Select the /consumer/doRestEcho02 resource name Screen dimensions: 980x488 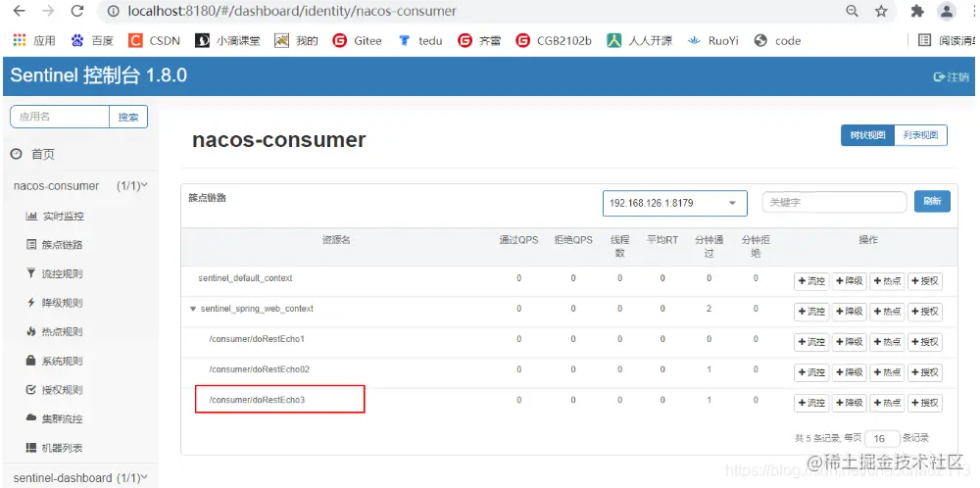tap(260, 369)
